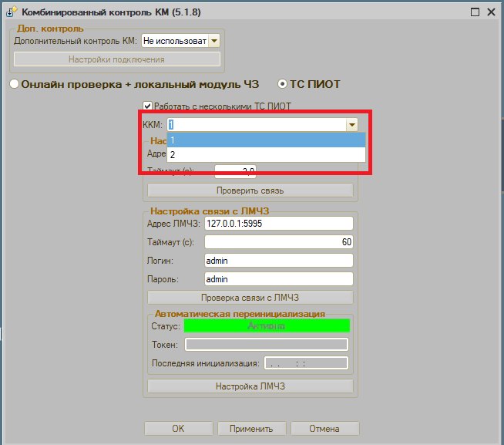Open the Дополнительный контроль КМ dropdown arrow
This screenshot has height=445, width=504.
[x=214, y=41]
